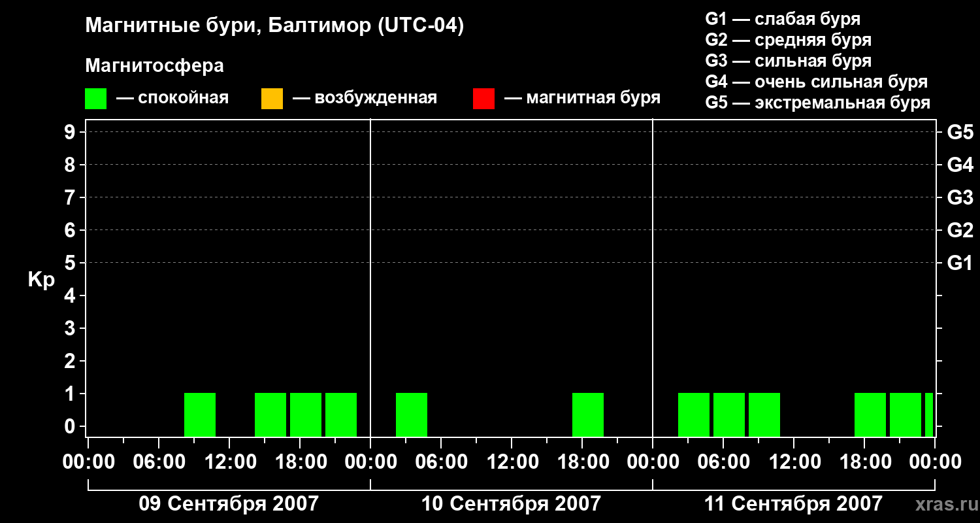Click the 11 Сентября green bar starting near 20:00
This screenshot has height=523, width=980.
(x=906, y=414)
